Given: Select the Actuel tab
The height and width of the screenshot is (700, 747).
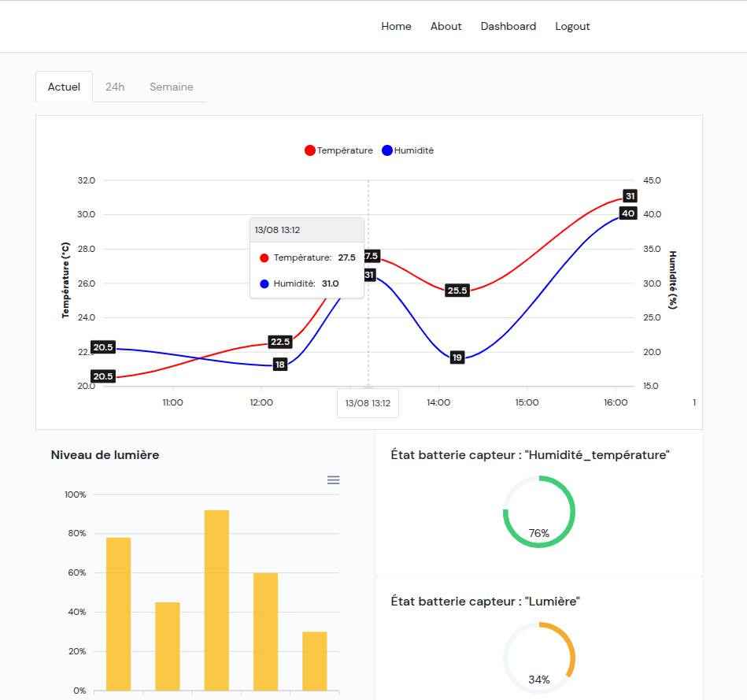Looking at the screenshot, I should click(64, 87).
